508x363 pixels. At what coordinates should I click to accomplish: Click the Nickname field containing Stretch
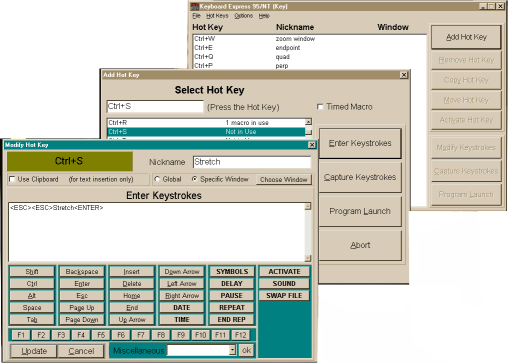coord(252,162)
